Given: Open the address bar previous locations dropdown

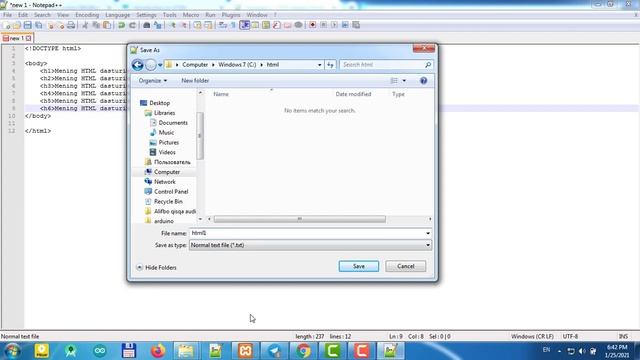Looking at the screenshot, I should point(319,64).
